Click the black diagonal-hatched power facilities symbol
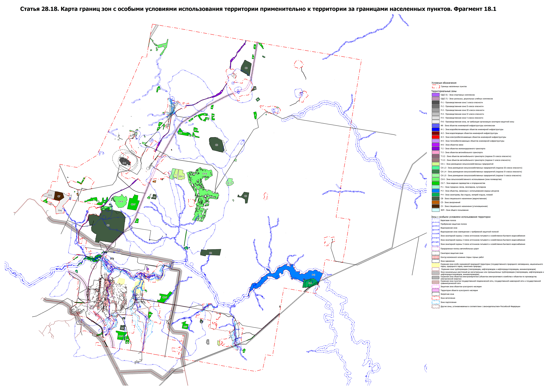This screenshot has height=392, width=555. click(x=435, y=277)
